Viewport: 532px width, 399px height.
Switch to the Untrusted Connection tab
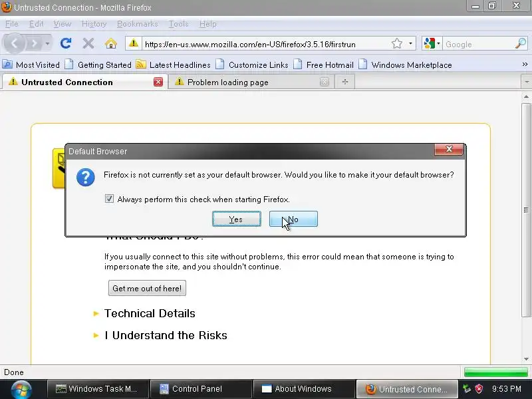84,82
